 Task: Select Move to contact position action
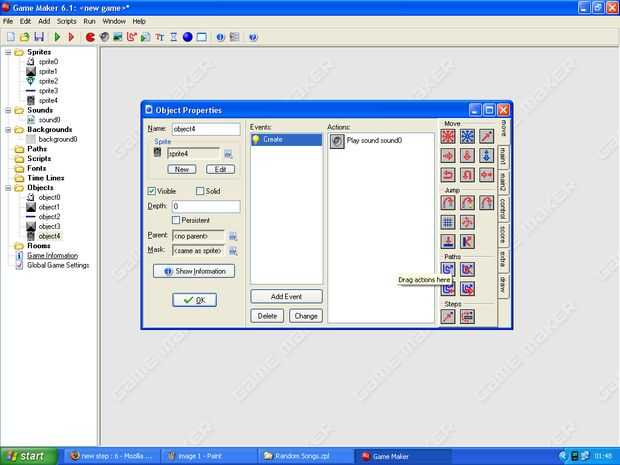448,242
